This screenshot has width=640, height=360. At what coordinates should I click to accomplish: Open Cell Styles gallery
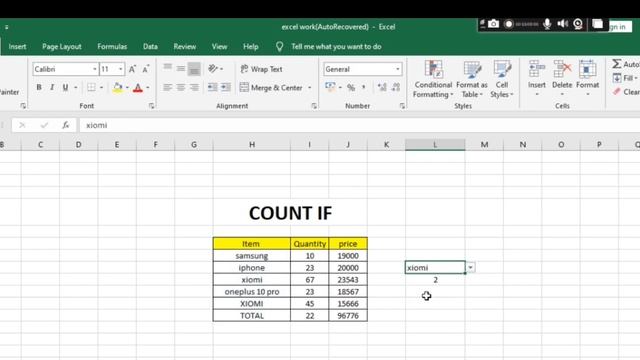[x=502, y=79]
